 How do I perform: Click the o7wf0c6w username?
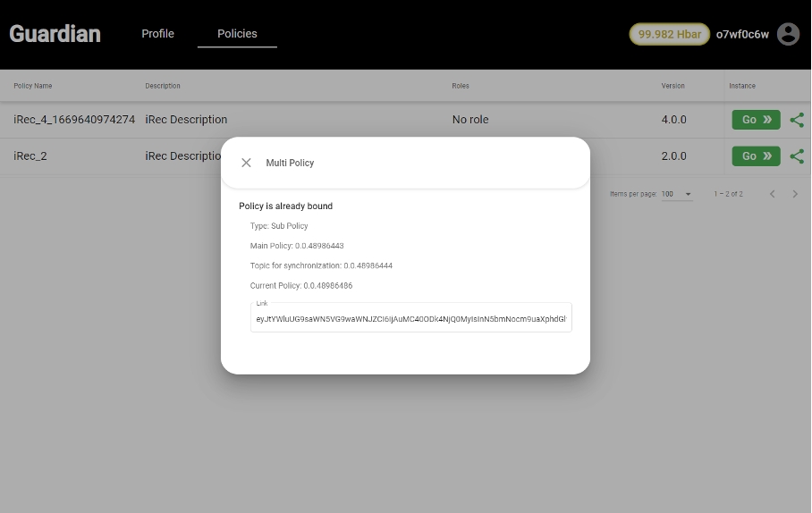tap(742, 34)
